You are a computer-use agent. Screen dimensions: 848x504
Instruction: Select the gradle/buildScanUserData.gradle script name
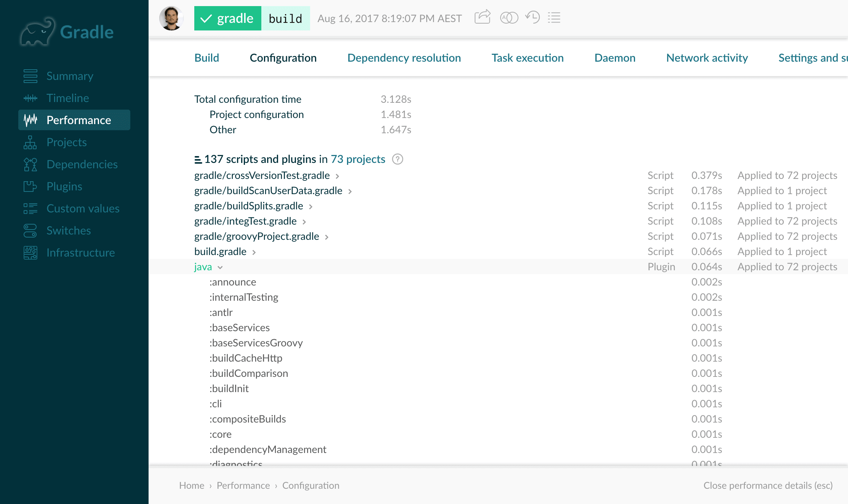(x=268, y=191)
